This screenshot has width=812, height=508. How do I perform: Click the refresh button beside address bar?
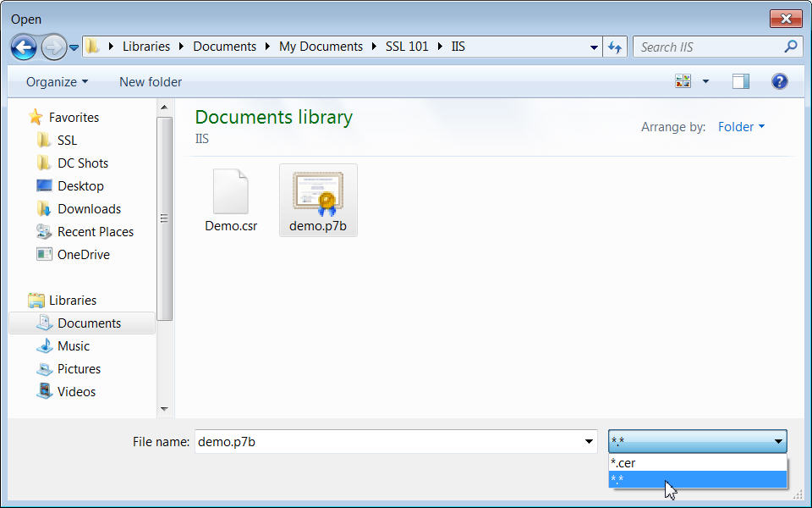[615, 47]
